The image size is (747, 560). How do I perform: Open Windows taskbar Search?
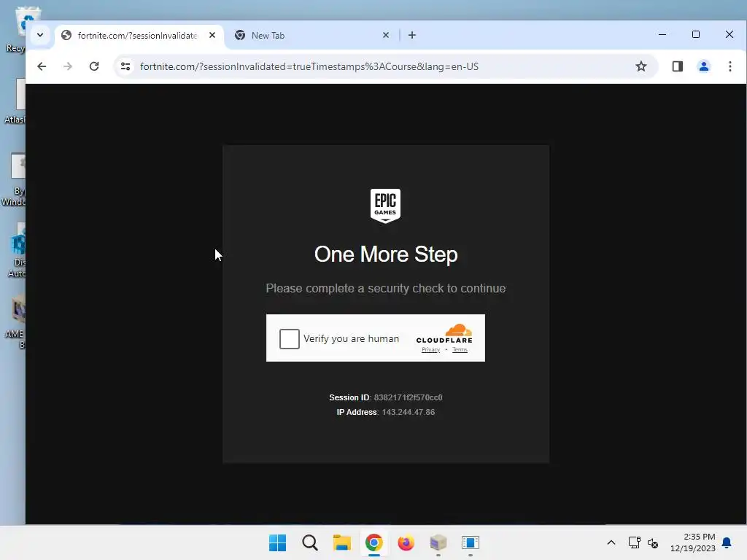[309, 542]
